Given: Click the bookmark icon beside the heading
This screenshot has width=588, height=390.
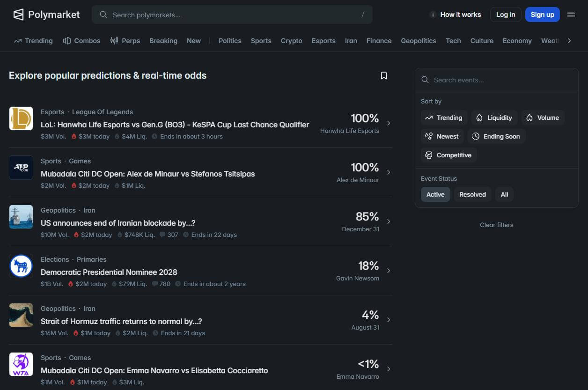Looking at the screenshot, I should (384, 75).
